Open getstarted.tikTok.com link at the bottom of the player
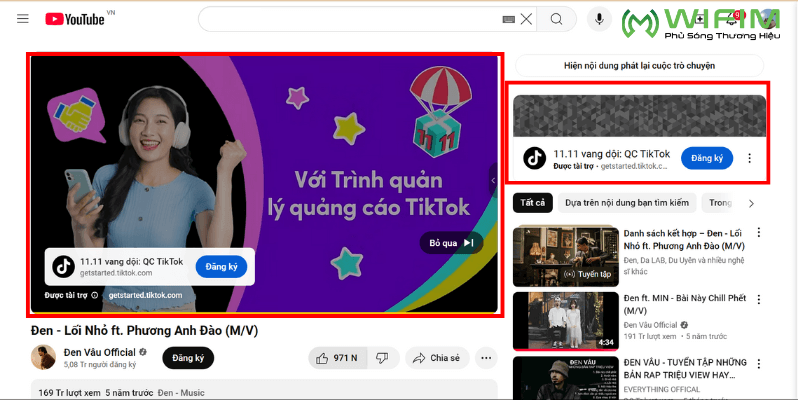This screenshot has width=800, height=400. [145, 295]
